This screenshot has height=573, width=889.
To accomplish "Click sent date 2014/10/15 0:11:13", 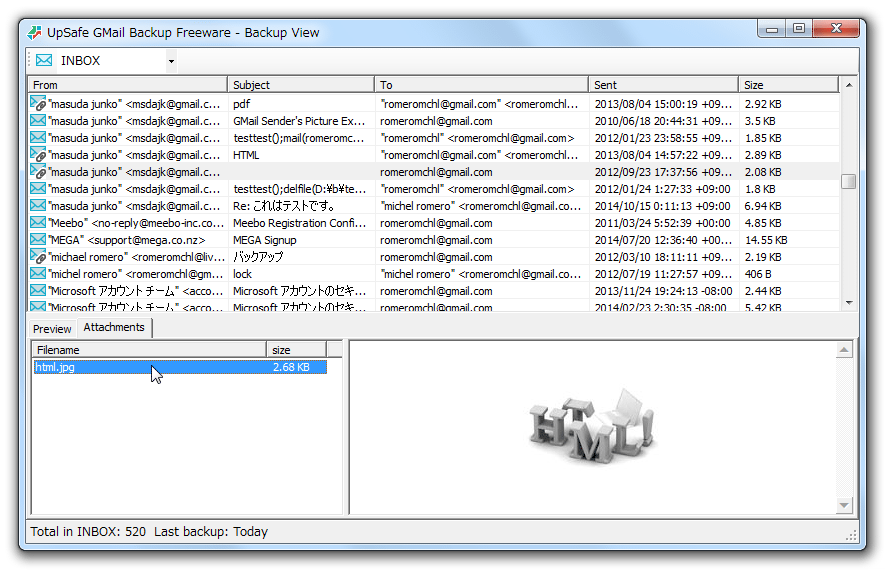I will [x=662, y=206].
